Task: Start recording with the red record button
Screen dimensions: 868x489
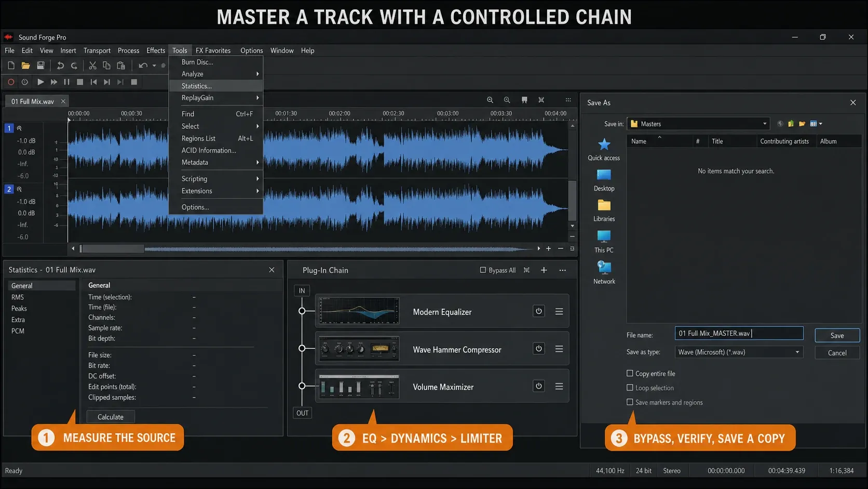Action: tap(11, 82)
